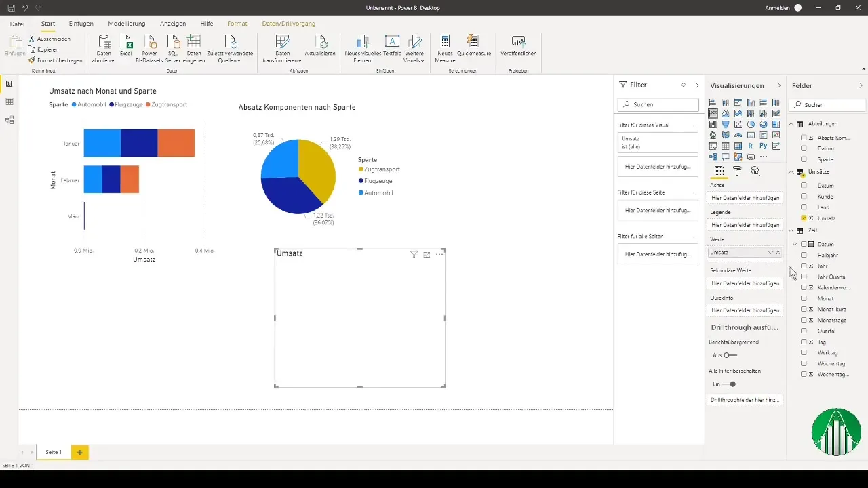Select the Seite 1 page tab

54,451
